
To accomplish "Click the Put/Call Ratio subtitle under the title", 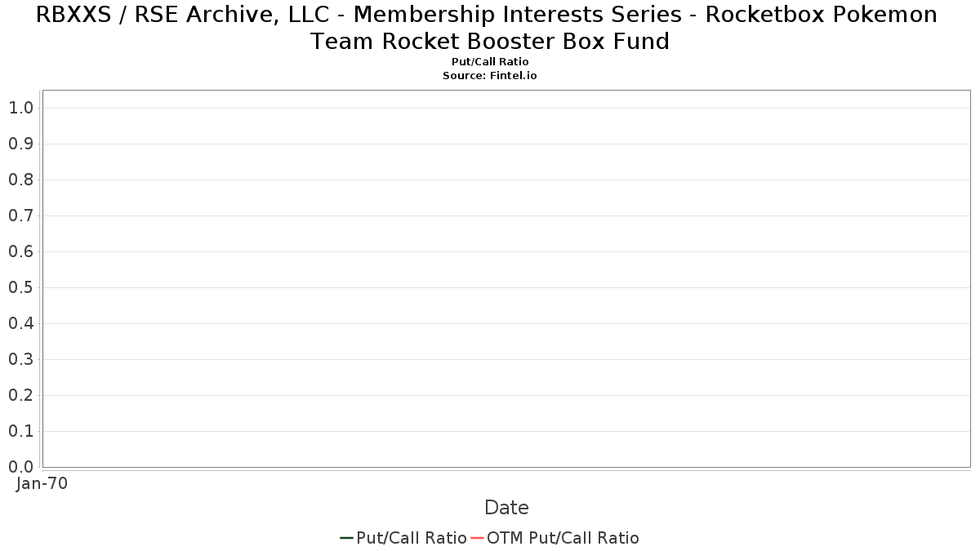I will (x=490, y=62).
